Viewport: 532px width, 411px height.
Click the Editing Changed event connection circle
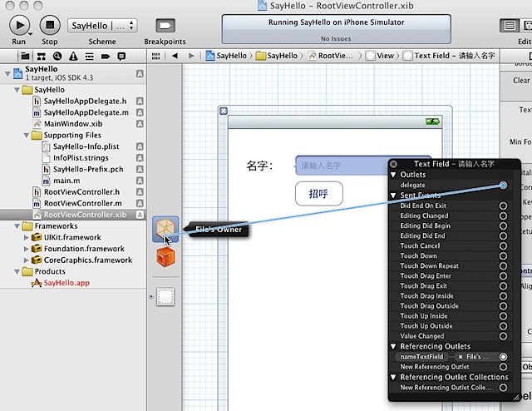tap(503, 215)
